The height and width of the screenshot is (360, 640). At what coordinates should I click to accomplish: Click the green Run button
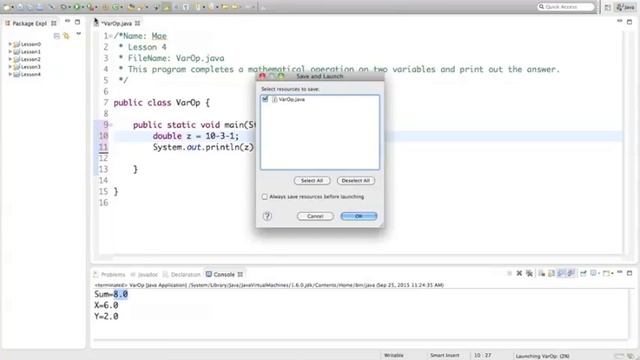click(x=77, y=7)
